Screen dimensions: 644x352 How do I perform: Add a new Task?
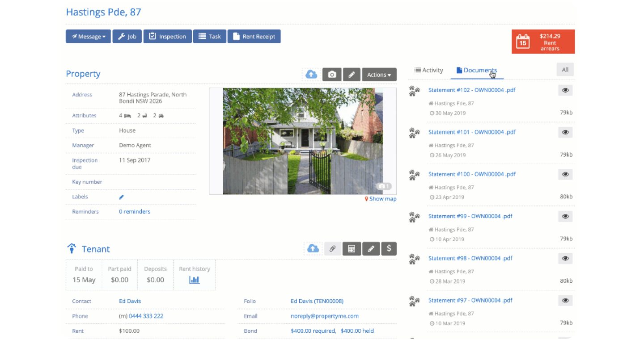tap(209, 37)
